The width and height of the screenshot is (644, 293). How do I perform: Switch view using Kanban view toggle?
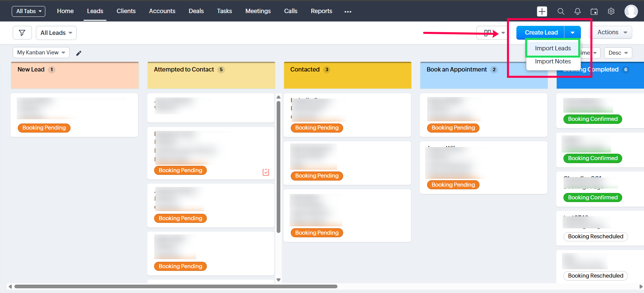488,33
